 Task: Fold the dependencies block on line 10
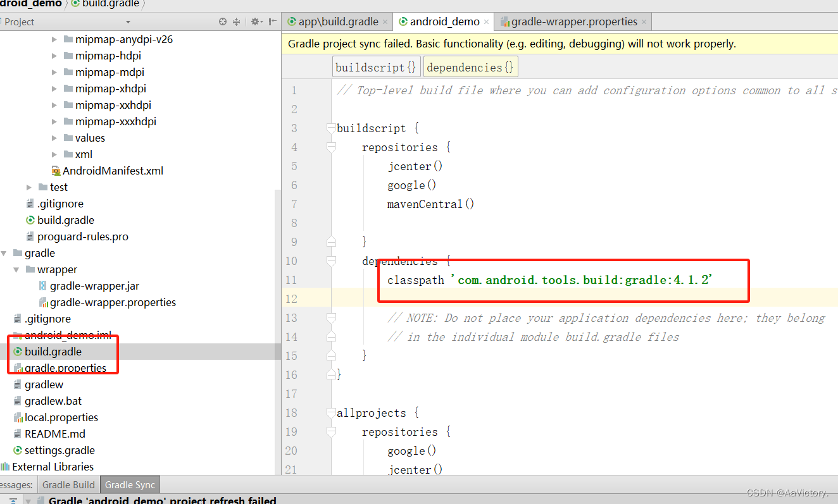[x=330, y=261]
